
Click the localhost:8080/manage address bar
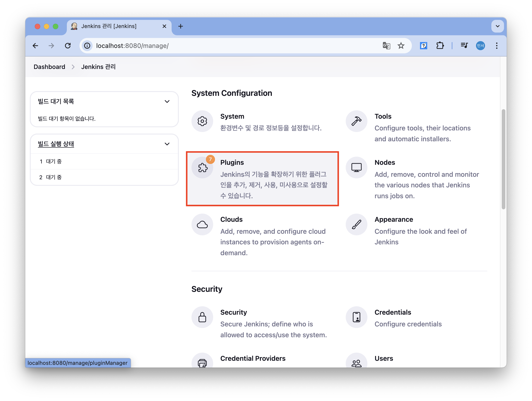[217, 45]
